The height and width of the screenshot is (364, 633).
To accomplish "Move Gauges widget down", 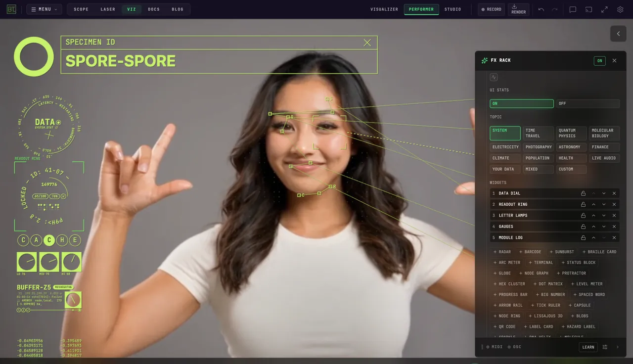I will (604, 227).
